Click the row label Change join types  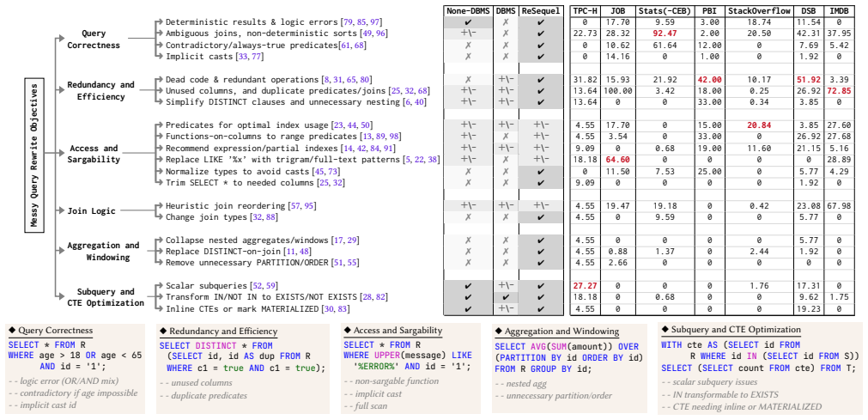pos(206,217)
